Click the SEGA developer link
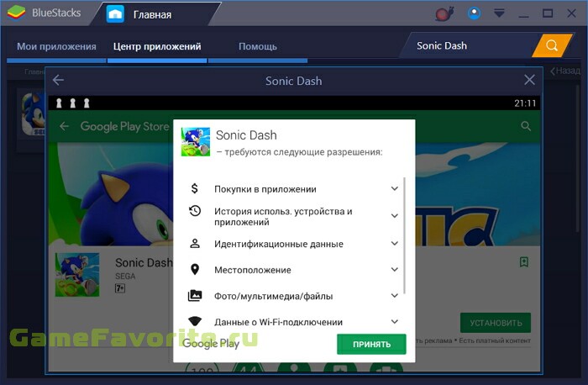Screen dimensions: 588x385 (125, 277)
